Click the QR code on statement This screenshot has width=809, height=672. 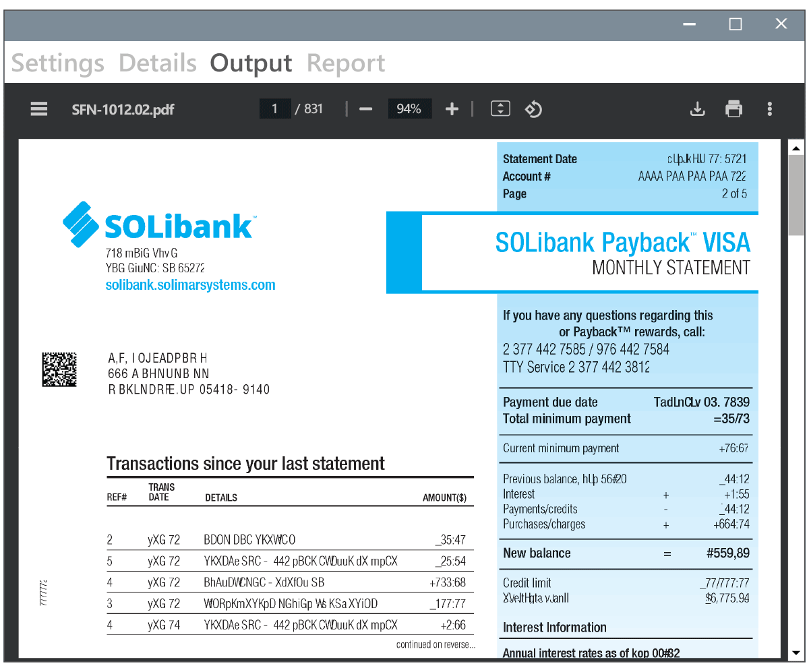[x=59, y=369]
